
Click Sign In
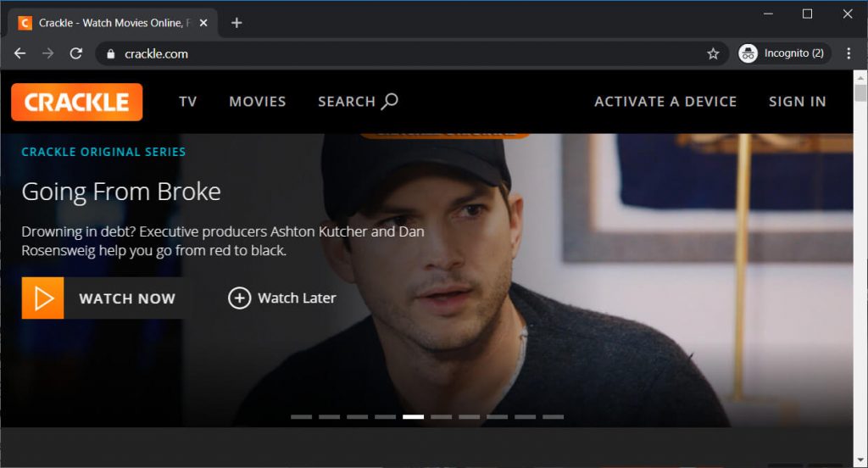pyautogui.click(x=797, y=102)
